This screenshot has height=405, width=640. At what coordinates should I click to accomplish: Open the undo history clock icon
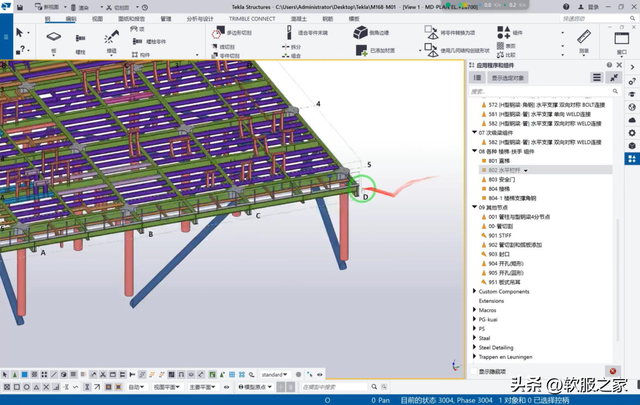tap(145, 7)
